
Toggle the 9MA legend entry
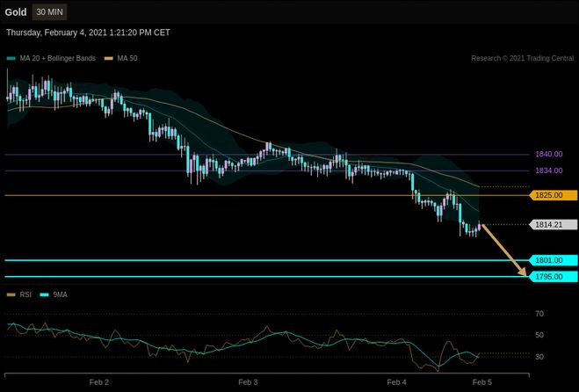coord(54,294)
